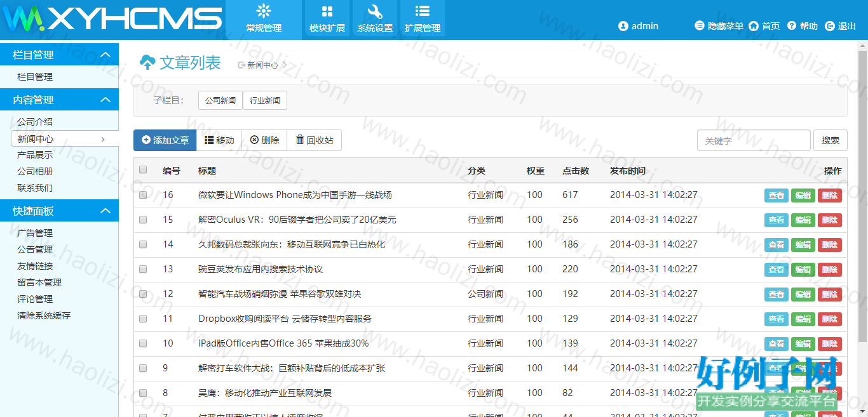Viewport: 868px width, 417px height.
Task: Open 栏目管理 sidebar link
Action: (x=35, y=77)
